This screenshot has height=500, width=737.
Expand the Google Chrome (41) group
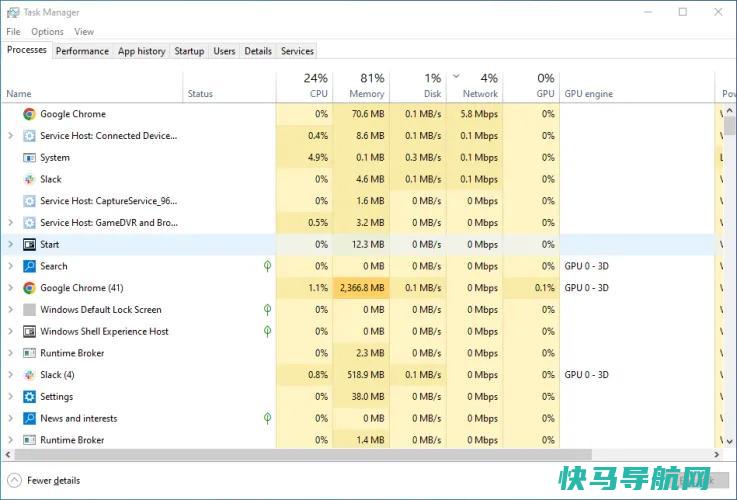click(10, 288)
